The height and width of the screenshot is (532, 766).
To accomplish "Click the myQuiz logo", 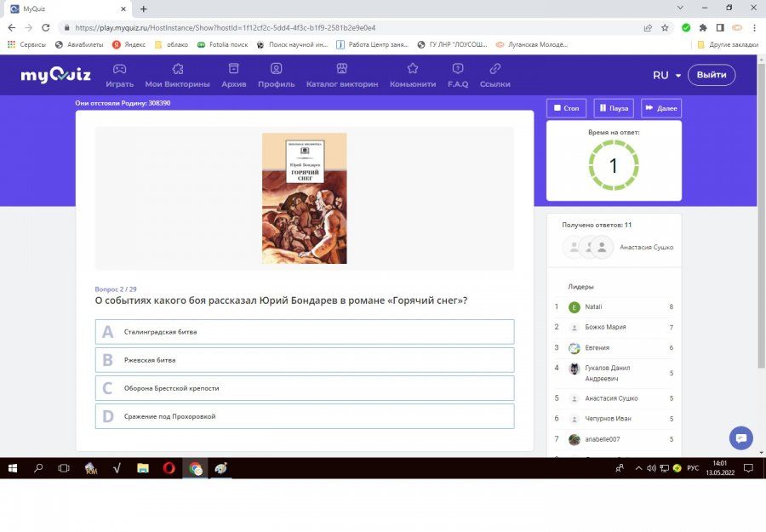I will click(54, 76).
